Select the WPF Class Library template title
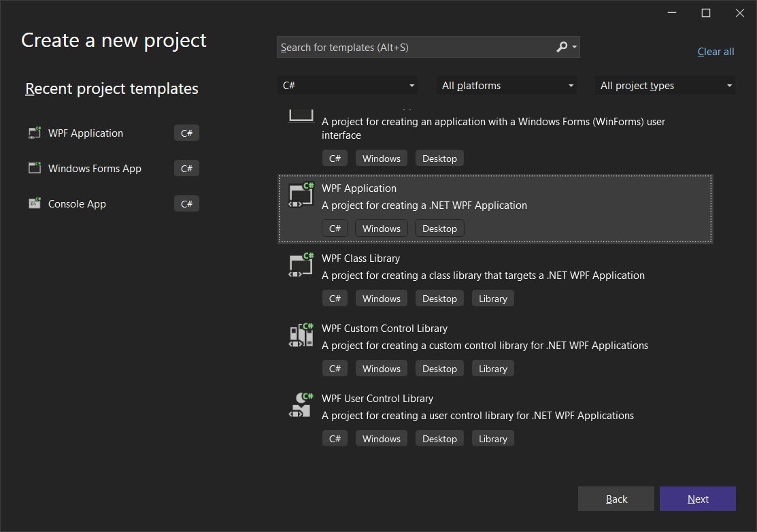Image resolution: width=757 pixels, height=532 pixels. 360,259
